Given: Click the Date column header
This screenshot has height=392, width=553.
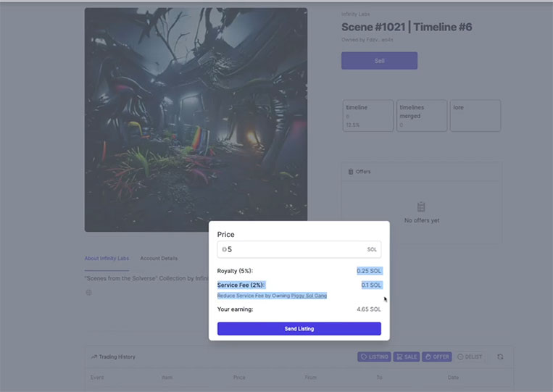Looking at the screenshot, I should click(453, 378).
